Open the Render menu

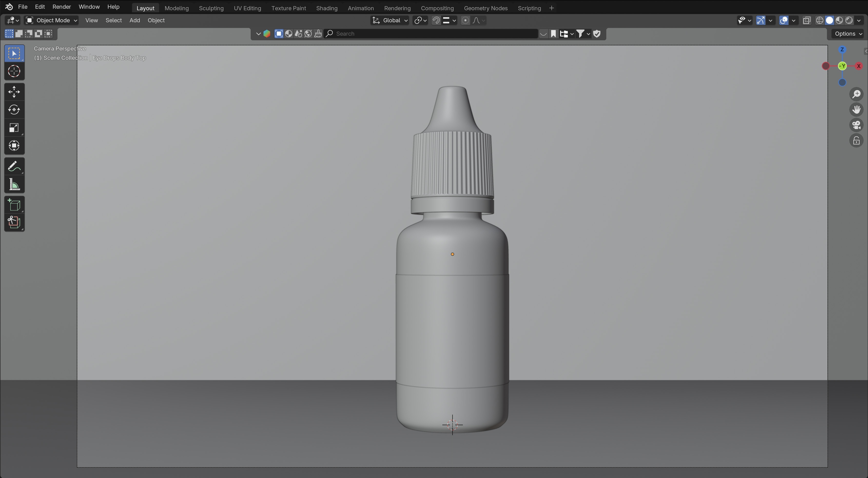pos(62,7)
